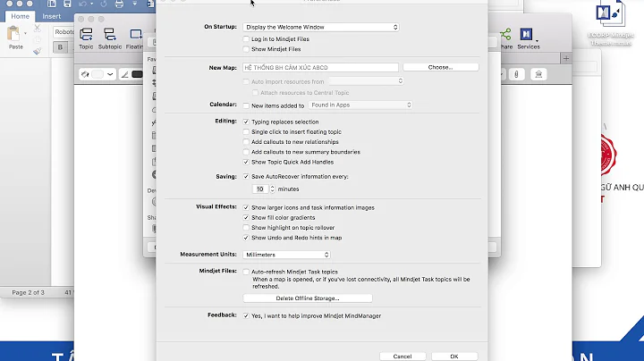
Task: Uncheck the help improve Mindjet MindManager option
Action: point(246,316)
